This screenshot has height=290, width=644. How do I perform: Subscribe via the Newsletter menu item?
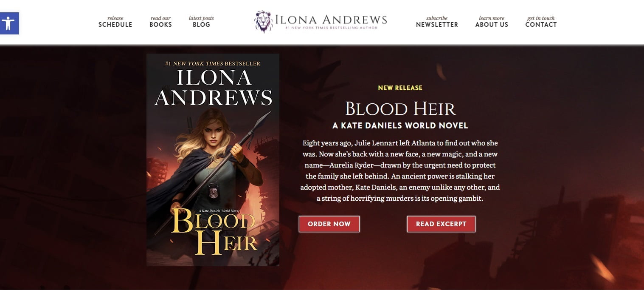(x=437, y=22)
